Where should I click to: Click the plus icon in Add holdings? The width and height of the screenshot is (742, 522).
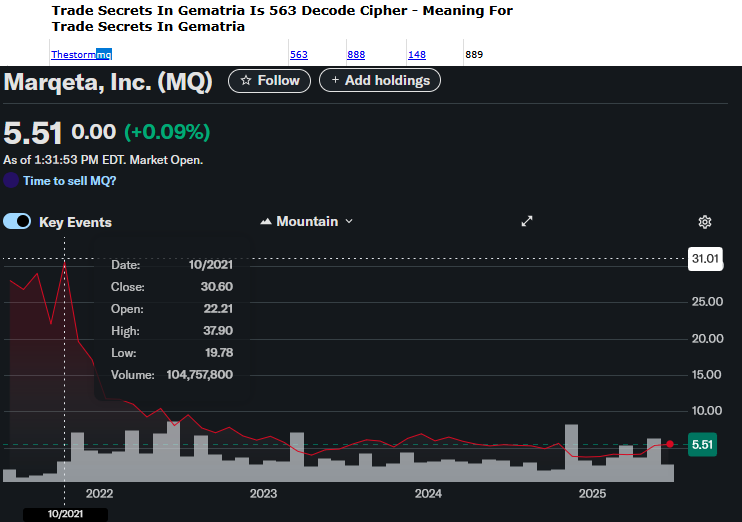(x=335, y=80)
